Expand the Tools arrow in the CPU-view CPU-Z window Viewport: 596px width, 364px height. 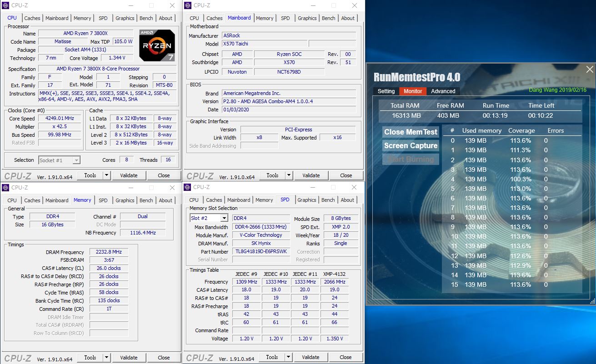tap(107, 175)
